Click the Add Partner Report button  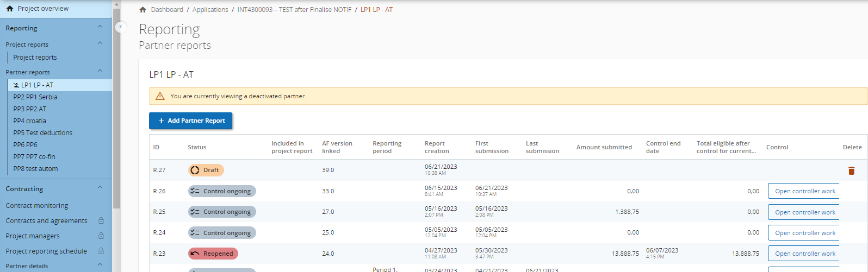tap(190, 121)
